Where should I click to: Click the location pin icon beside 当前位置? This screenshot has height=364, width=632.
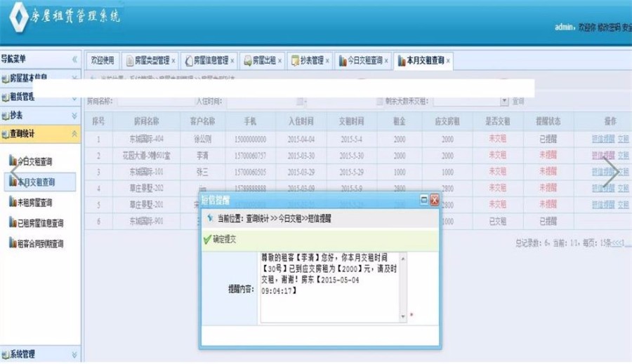tap(210, 218)
